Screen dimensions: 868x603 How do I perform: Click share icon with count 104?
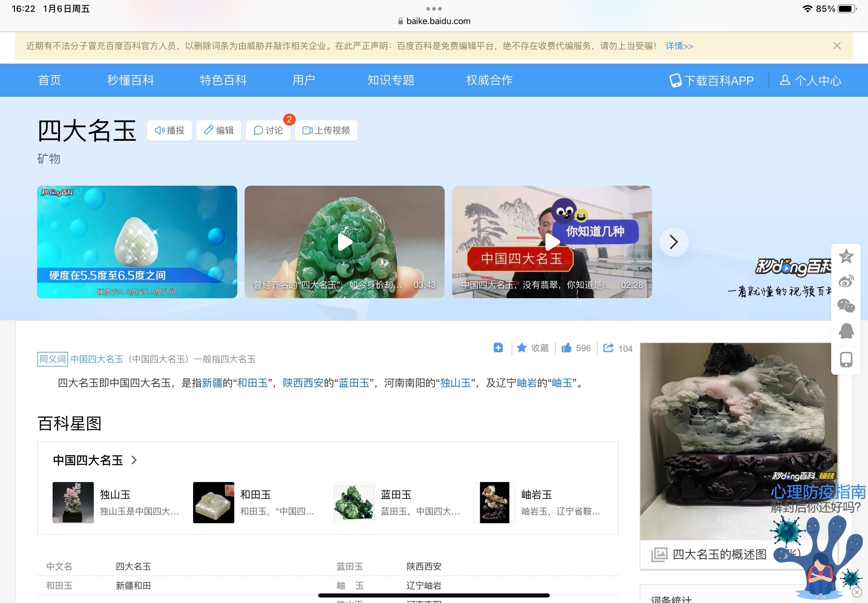point(618,348)
